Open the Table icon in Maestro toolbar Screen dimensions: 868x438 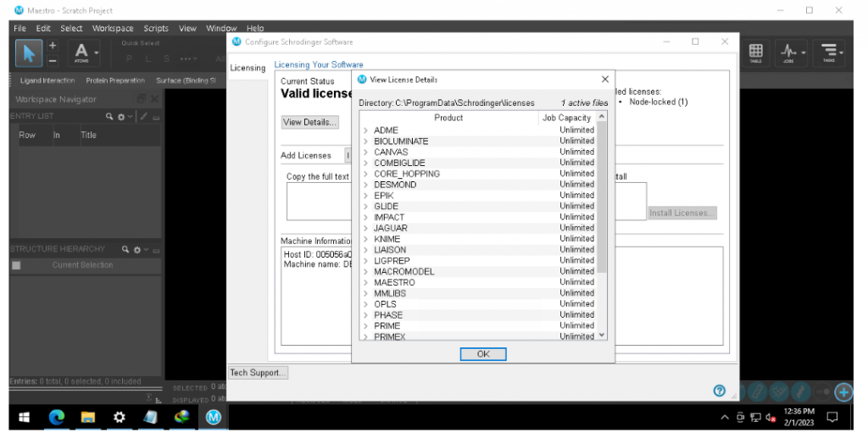755,53
